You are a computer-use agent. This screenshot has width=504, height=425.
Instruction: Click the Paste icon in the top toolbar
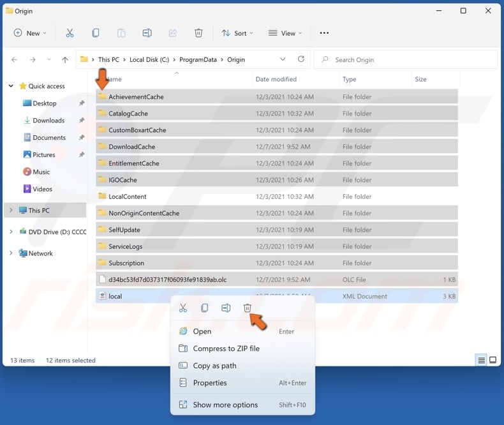tap(121, 33)
